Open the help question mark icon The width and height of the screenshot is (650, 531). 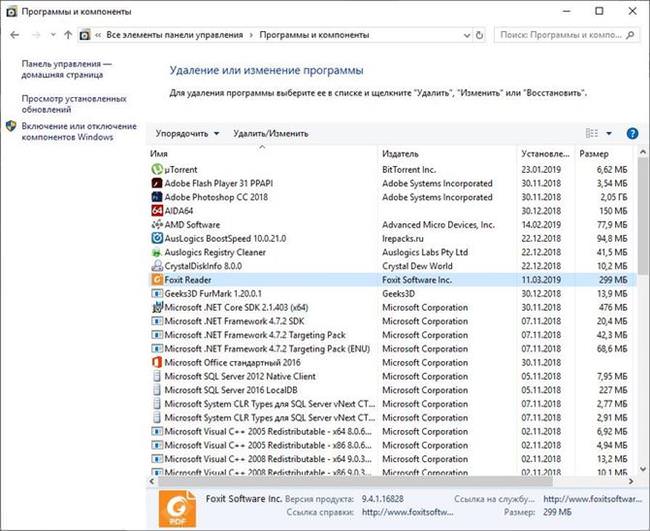(x=632, y=133)
